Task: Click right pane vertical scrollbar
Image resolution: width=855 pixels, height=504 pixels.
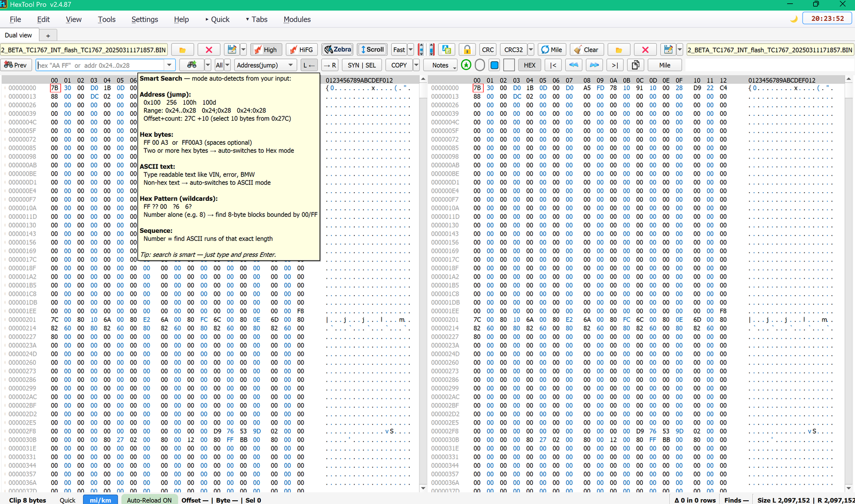Action: (x=848, y=283)
